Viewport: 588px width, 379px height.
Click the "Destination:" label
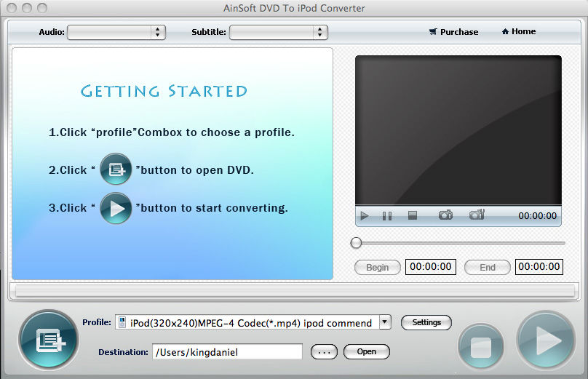123,352
